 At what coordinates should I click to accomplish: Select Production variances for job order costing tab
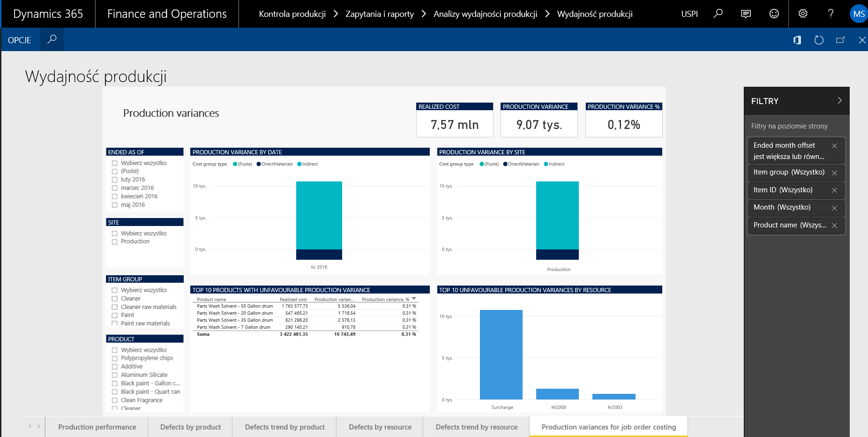609,427
